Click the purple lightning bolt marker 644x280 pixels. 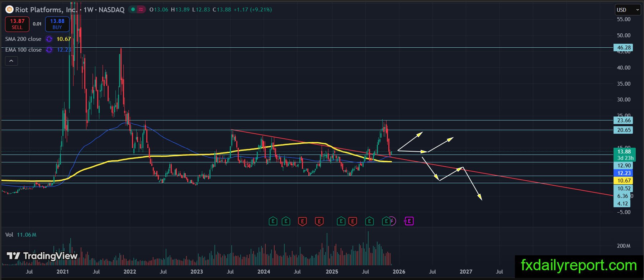coord(392,221)
